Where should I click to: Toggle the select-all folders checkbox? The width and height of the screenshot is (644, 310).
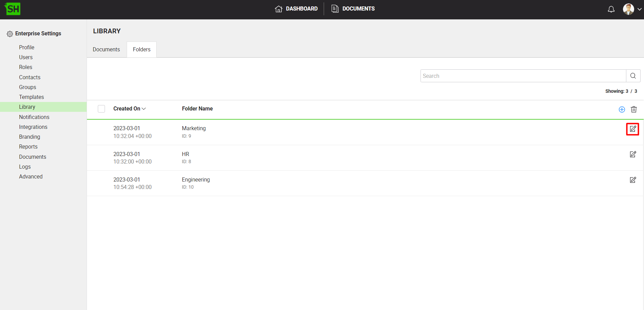tap(101, 109)
